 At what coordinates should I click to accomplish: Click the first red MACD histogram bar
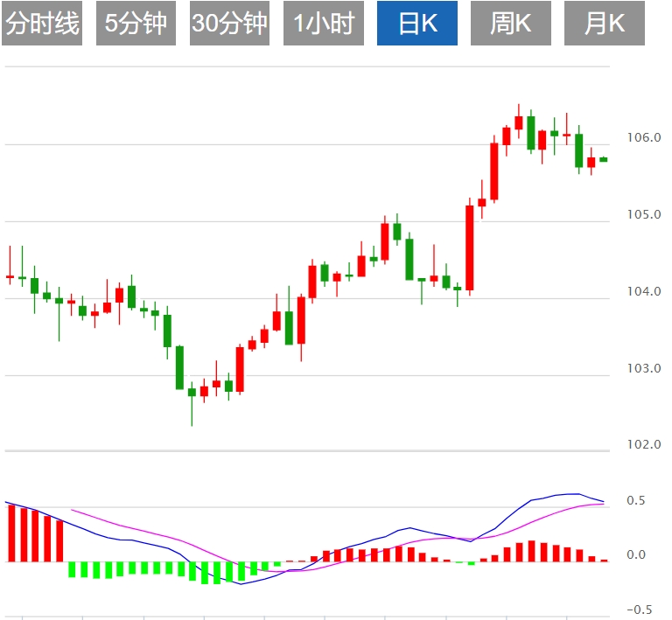11,533
